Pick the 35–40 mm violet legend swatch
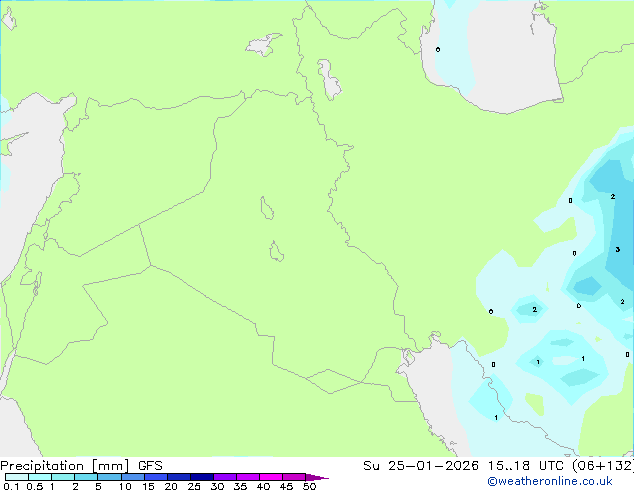This screenshot has height=490, width=634. pos(248,477)
